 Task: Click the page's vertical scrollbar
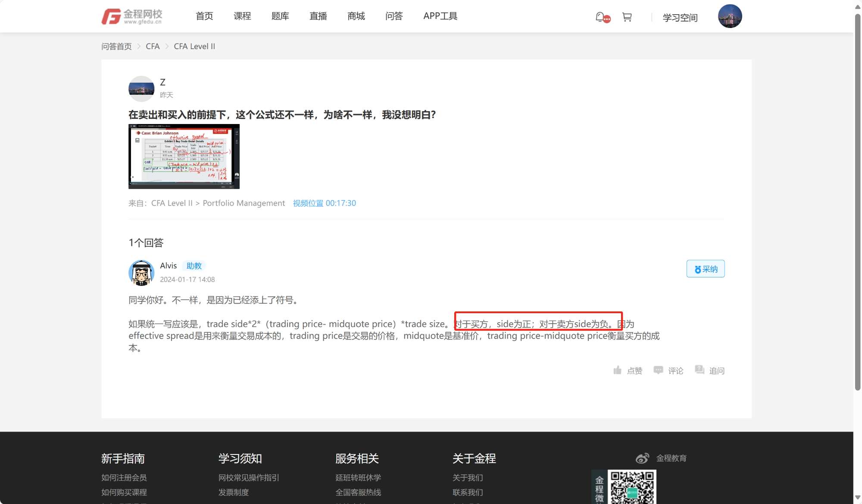coord(857,202)
